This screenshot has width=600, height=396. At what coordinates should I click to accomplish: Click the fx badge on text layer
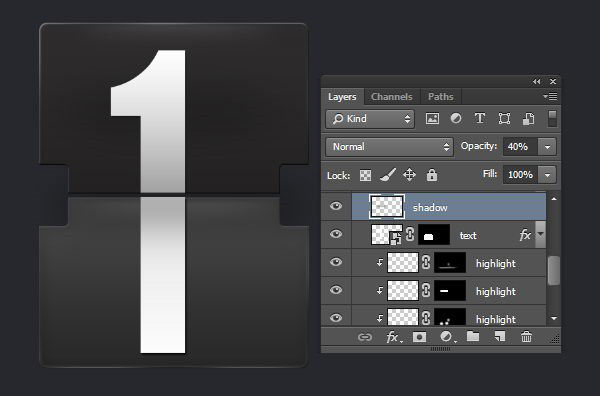tap(525, 235)
